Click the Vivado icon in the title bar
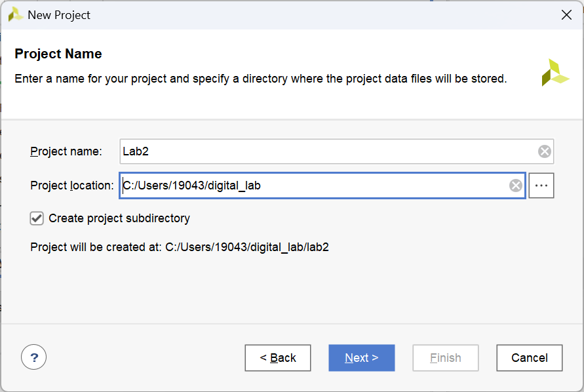Viewport: 584px width, 392px height. pos(16,14)
